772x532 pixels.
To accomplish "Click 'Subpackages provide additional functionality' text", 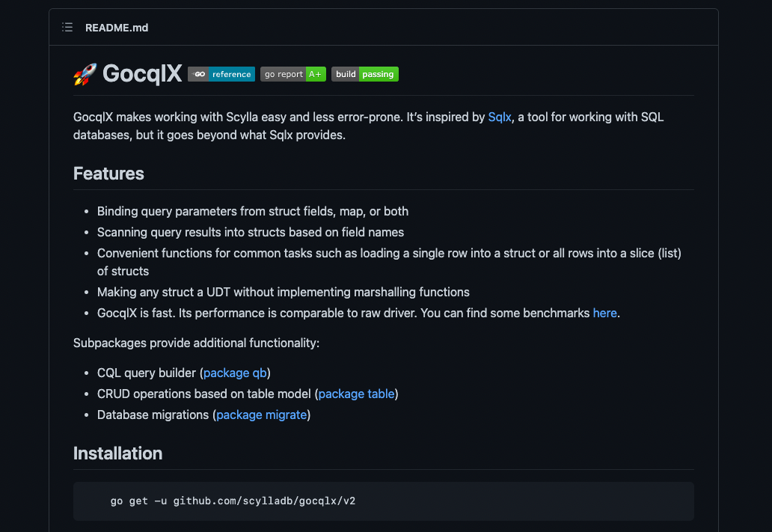I will point(197,343).
